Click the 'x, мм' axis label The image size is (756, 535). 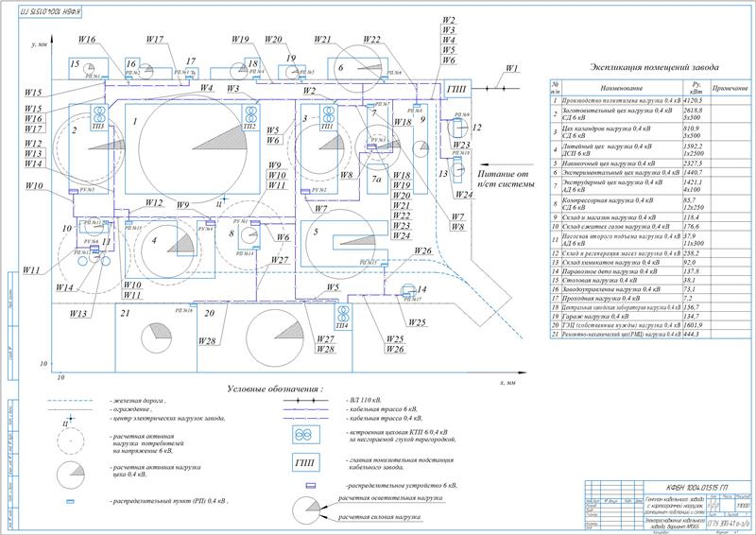(x=507, y=382)
